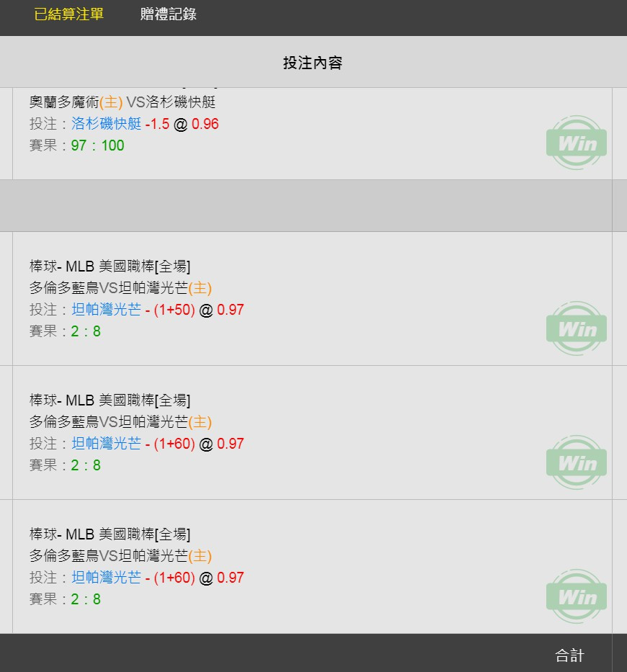Click the -1.5 handicap value

[157, 124]
